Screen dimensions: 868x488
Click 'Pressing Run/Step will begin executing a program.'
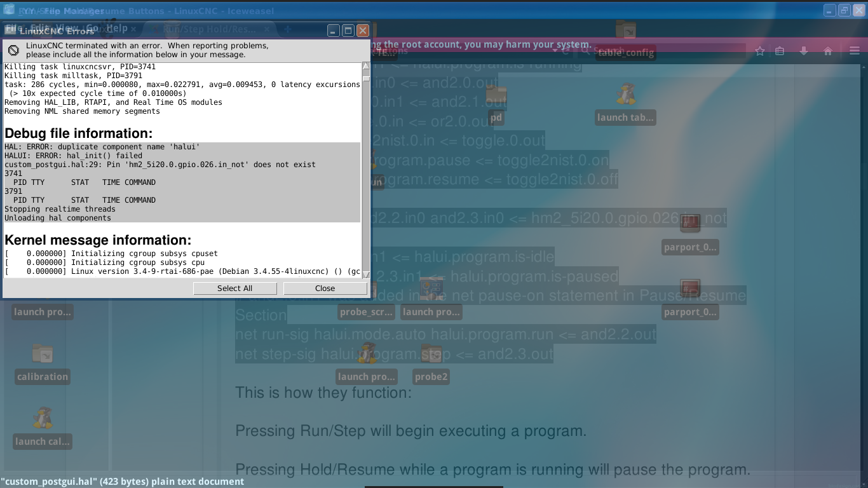point(411,431)
